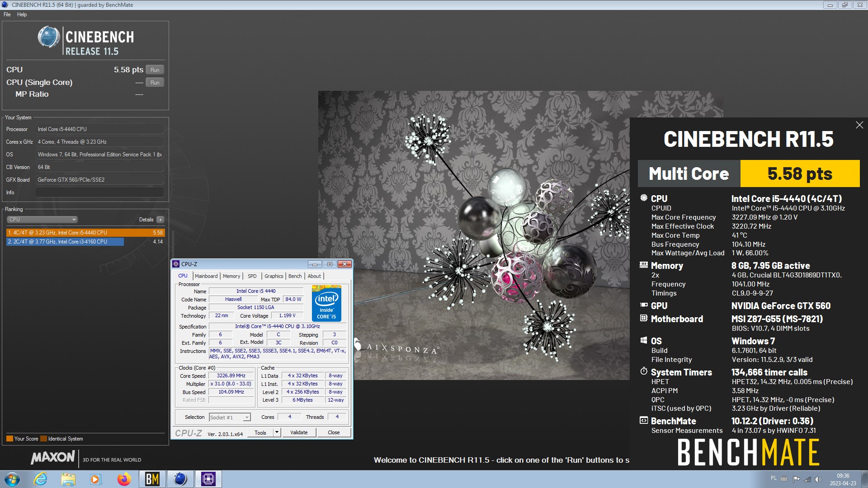
Task: Click the Cinebench title bar app icon
Action: (x=5, y=5)
